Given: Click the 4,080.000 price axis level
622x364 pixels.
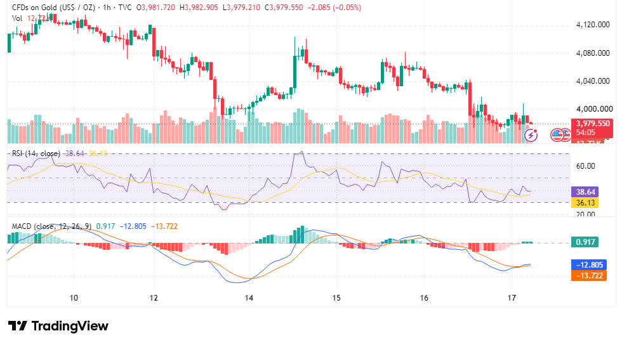Looking at the screenshot, I should 593,53.
